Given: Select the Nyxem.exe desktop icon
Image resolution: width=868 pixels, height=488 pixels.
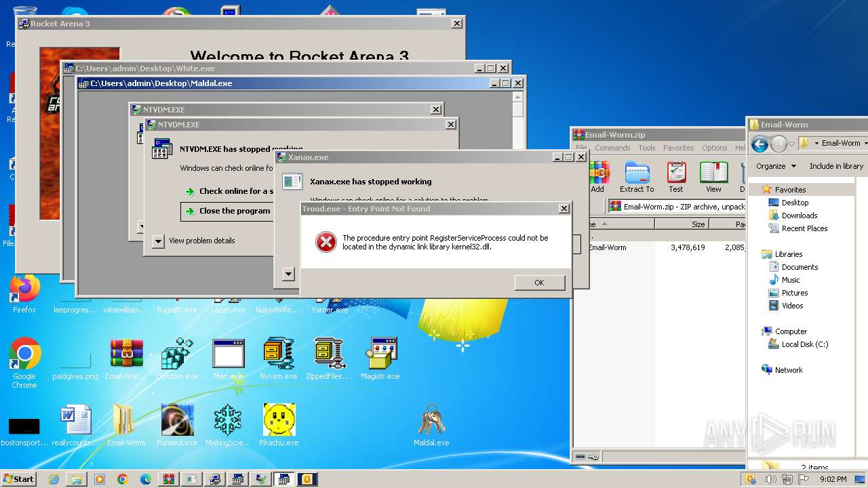Looking at the screenshot, I should point(279,360).
